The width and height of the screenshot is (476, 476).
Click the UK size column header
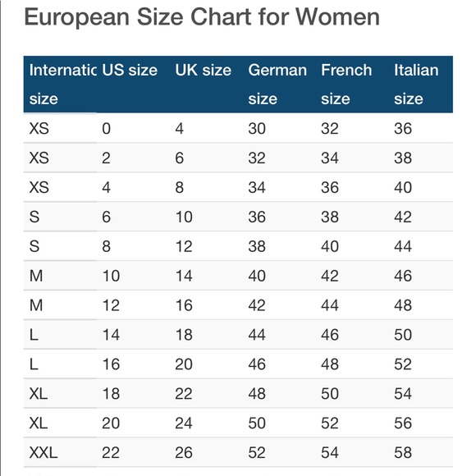(x=203, y=70)
